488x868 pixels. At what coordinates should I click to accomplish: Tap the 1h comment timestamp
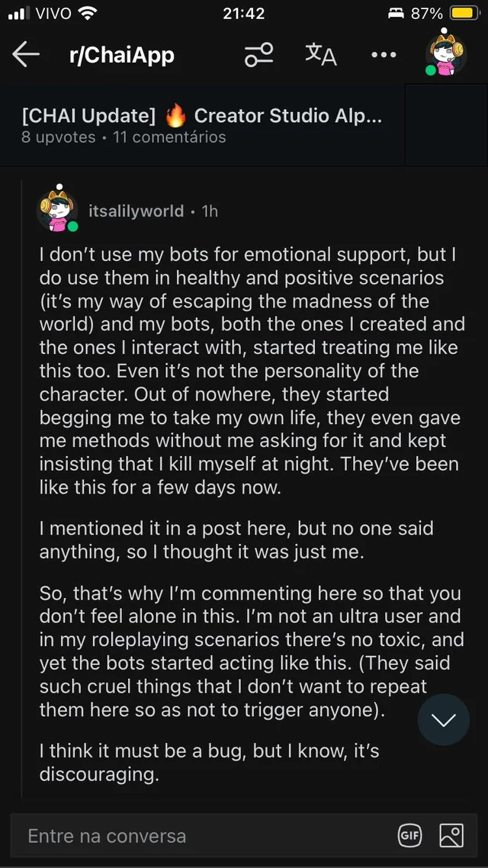coord(210,211)
